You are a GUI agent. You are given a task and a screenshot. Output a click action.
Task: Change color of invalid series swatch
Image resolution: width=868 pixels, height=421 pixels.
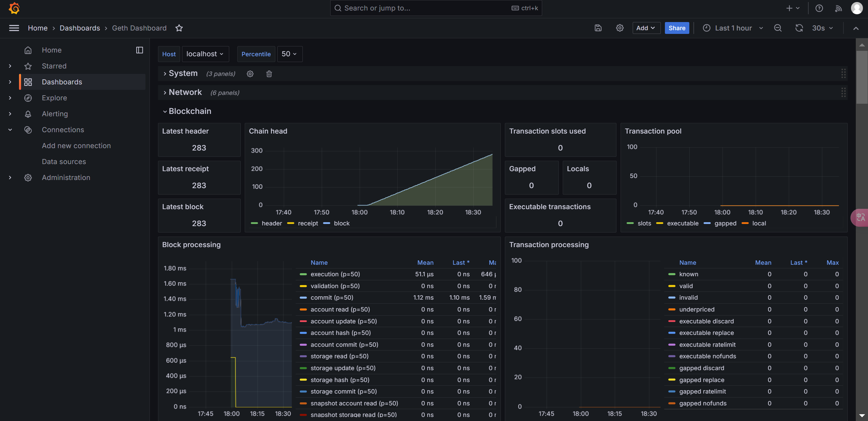[672, 298]
